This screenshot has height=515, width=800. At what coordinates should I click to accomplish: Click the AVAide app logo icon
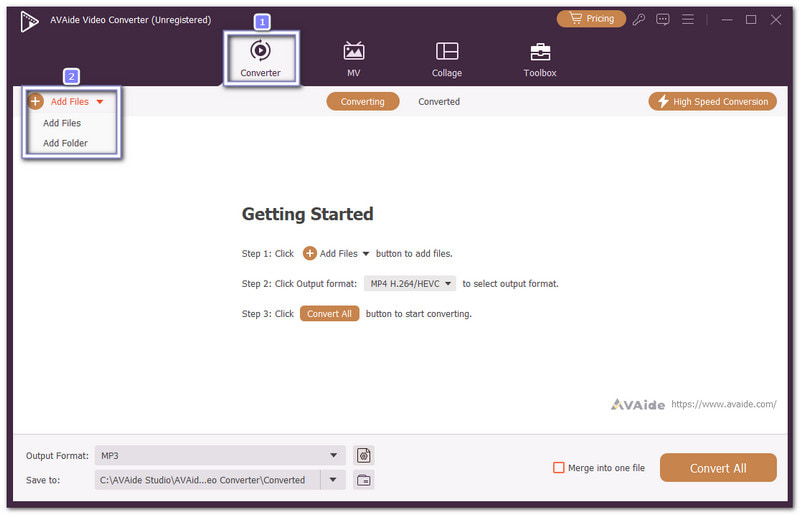pyautogui.click(x=29, y=21)
